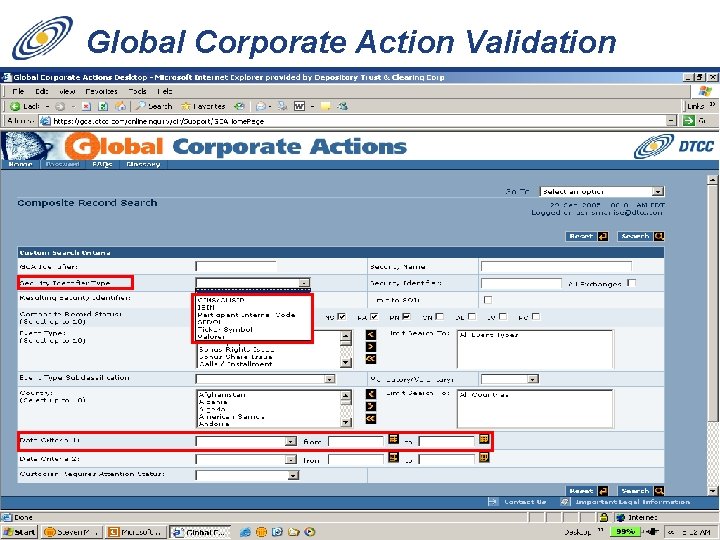Click the green Go arrow beside the address bar
The image size is (720, 540).
coord(688,121)
